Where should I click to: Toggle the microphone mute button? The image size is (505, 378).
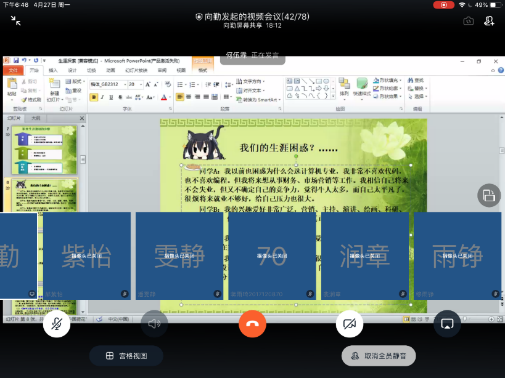pyautogui.click(x=57, y=324)
